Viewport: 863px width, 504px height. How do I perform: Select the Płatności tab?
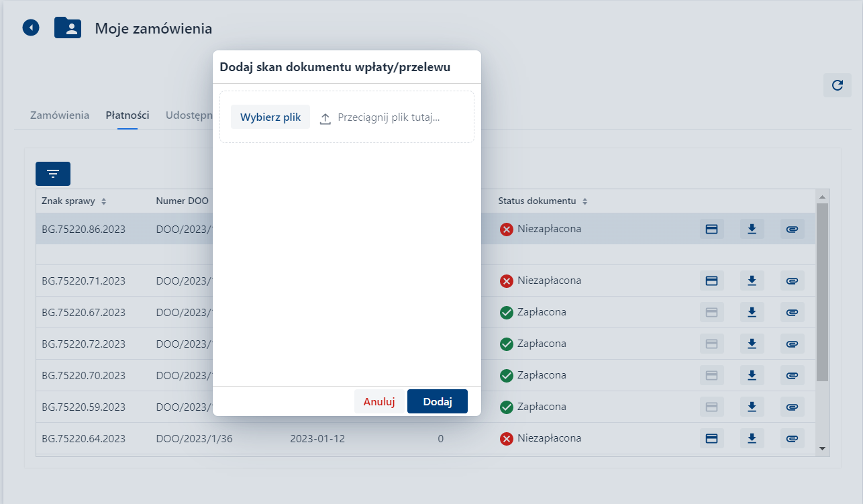tap(128, 115)
